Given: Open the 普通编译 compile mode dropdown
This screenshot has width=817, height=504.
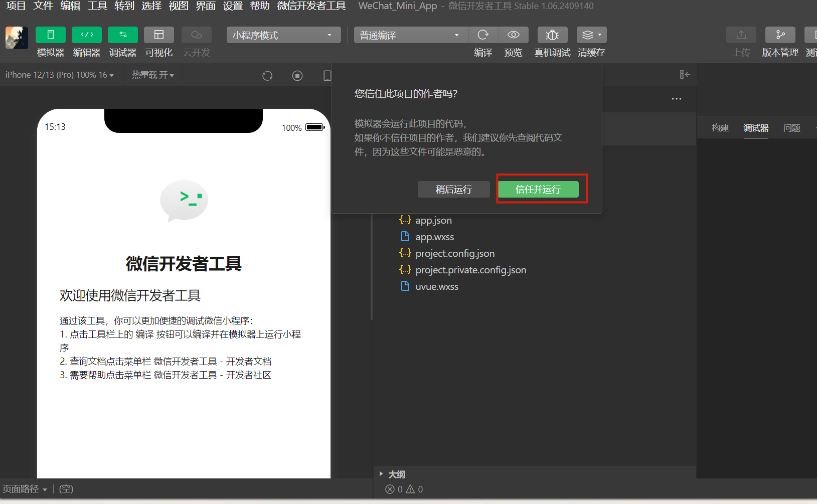Looking at the screenshot, I should click(x=411, y=35).
